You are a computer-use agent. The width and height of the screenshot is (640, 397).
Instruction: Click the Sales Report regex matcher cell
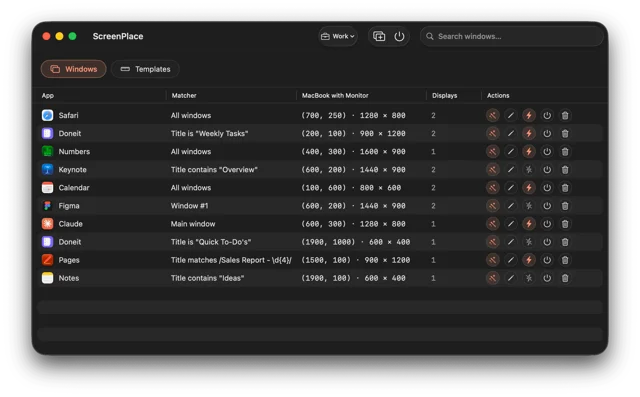click(x=231, y=260)
